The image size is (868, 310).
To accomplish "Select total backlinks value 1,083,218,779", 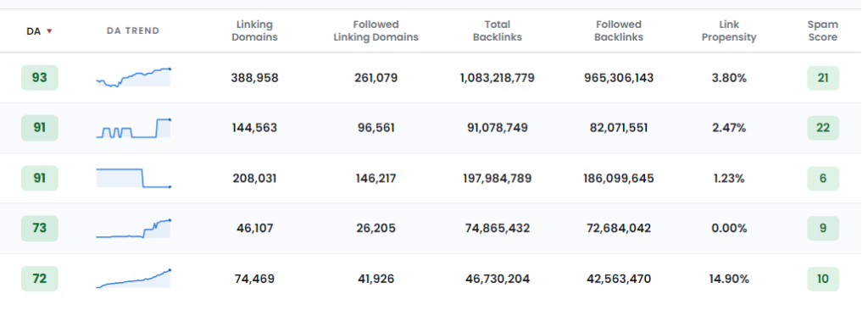I will [x=497, y=78].
